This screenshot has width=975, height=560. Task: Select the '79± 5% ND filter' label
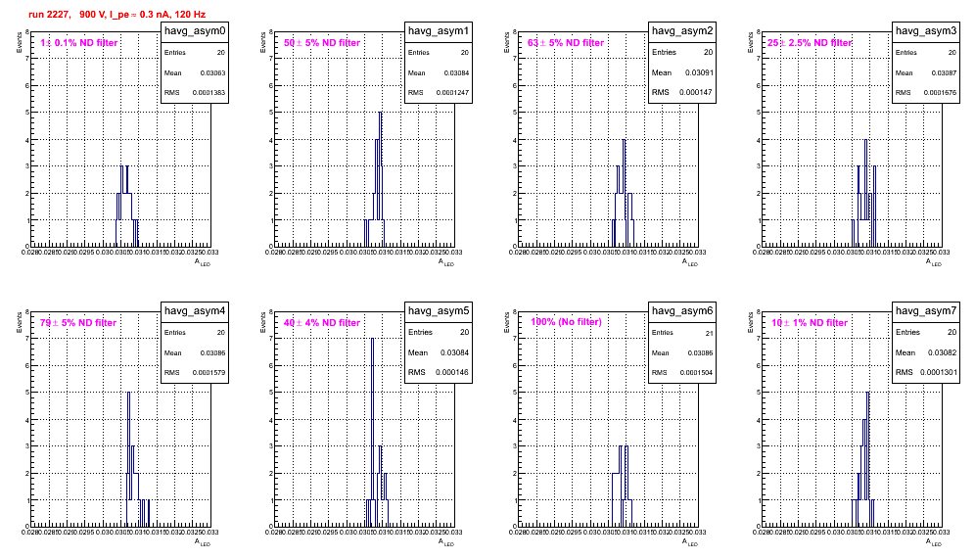point(78,323)
